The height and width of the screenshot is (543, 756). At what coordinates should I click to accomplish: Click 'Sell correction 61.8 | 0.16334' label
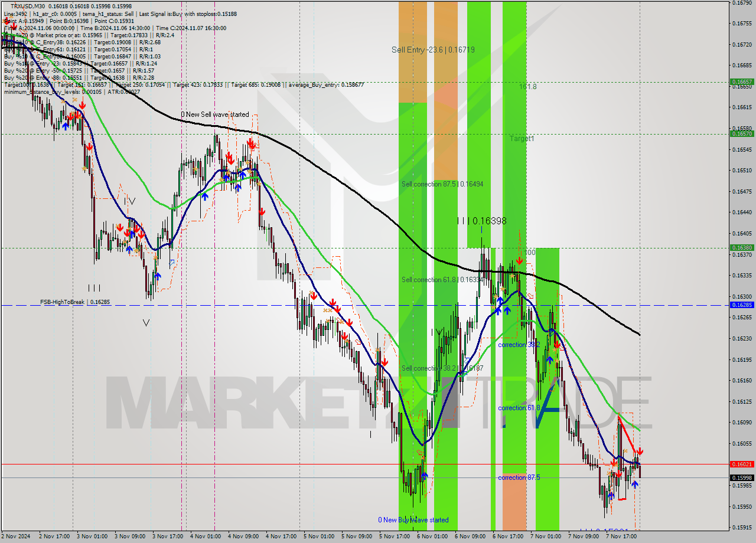pyautogui.click(x=442, y=279)
